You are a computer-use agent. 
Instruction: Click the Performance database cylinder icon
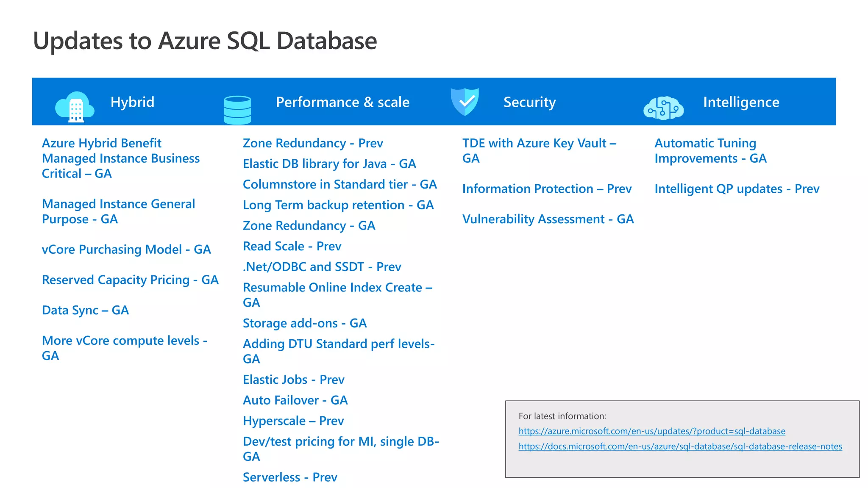pyautogui.click(x=237, y=110)
